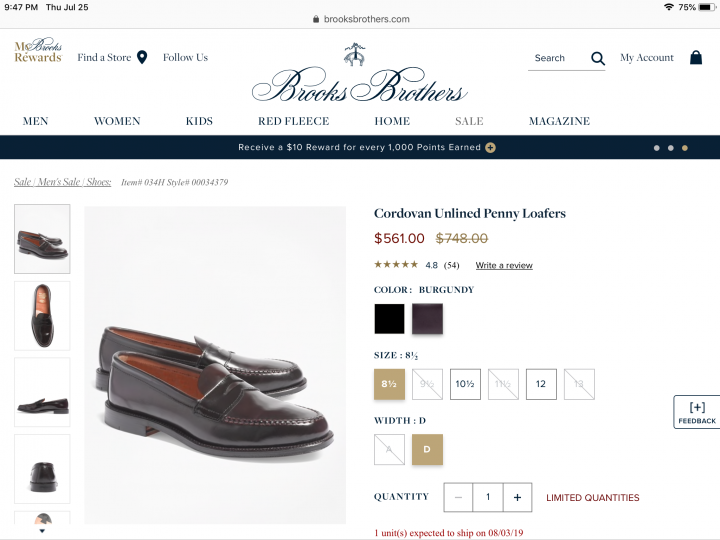The image size is (720, 540).
Task: Tap the store location pin icon
Action: [142, 57]
